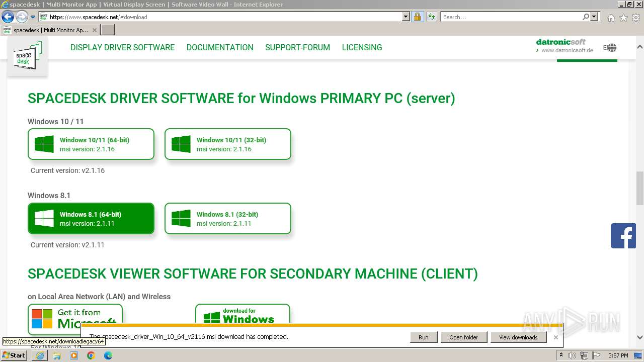Viewport: 644px width, 362px height.
Task: Show hidden tray icons arrow
Action: point(561,355)
